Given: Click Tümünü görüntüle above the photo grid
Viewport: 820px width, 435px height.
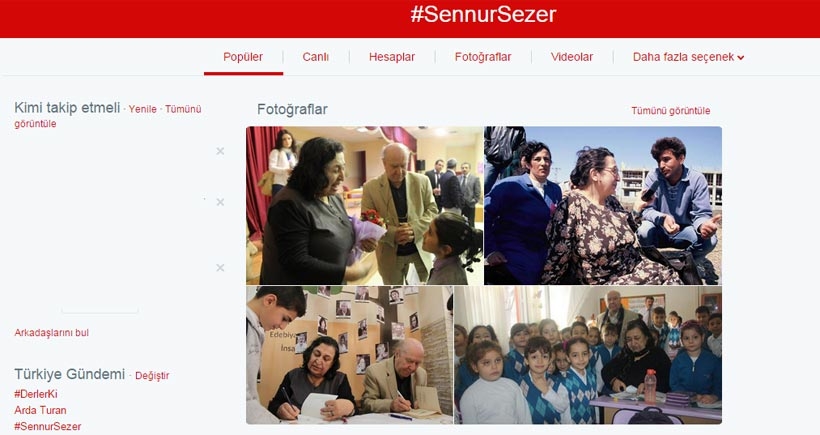Looking at the screenshot, I should point(670,111).
